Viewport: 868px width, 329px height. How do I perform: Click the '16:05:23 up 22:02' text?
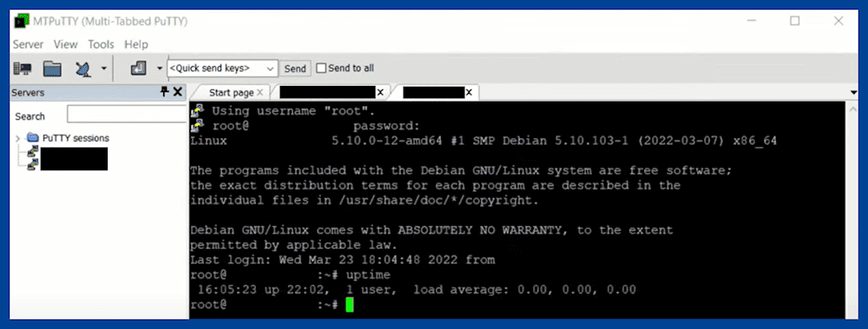(x=260, y=289)
